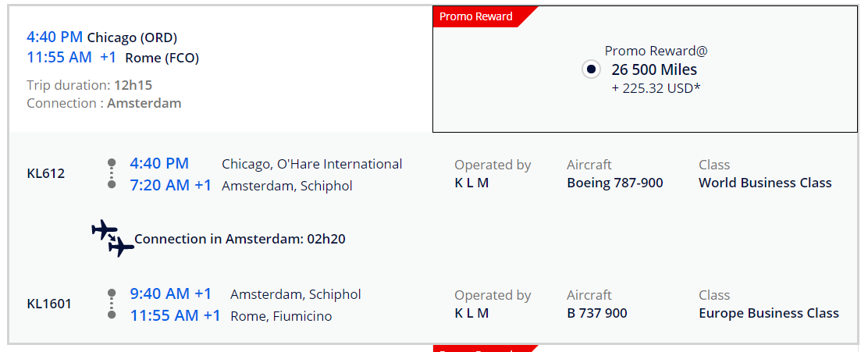This screenshot has width=868, height=352.
Task: Click the connecting planes transfer icon
Action: (x=113, y=239)
